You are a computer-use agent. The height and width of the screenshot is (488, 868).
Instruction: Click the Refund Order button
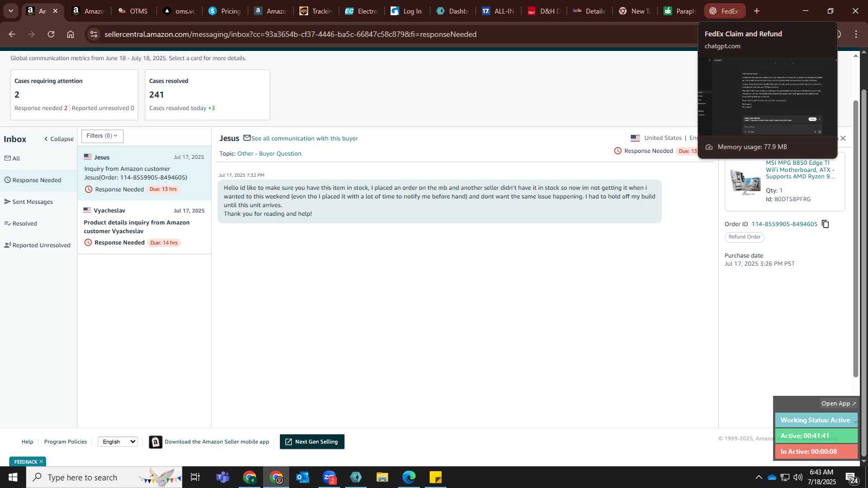click(x=744, y=237)
